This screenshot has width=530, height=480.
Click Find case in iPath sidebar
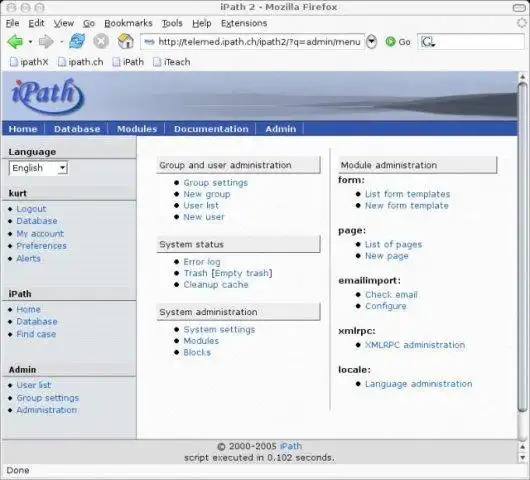click(x=36, y=334)
